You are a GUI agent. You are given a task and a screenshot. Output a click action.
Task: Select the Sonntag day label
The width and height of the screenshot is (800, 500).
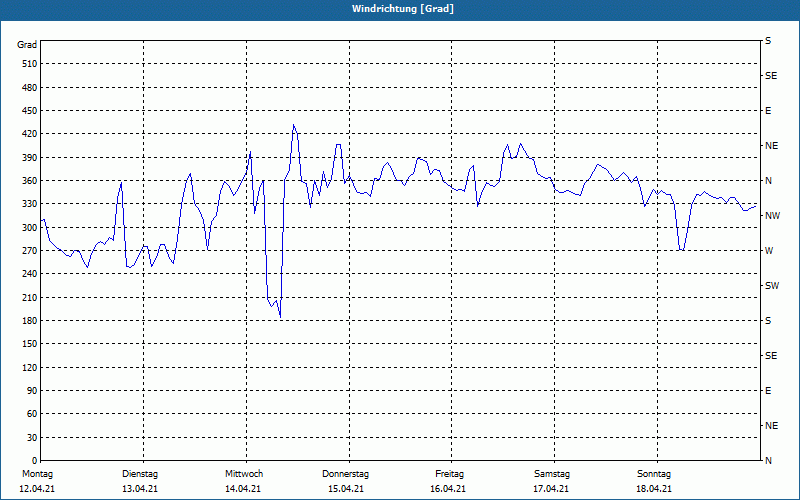pyautogui.click(x=654, y=474)
